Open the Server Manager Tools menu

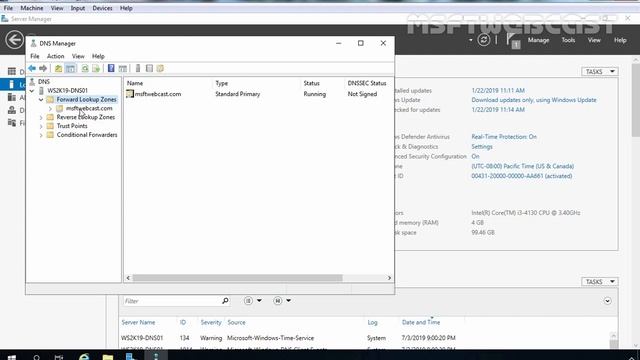(x=568, y=40)
